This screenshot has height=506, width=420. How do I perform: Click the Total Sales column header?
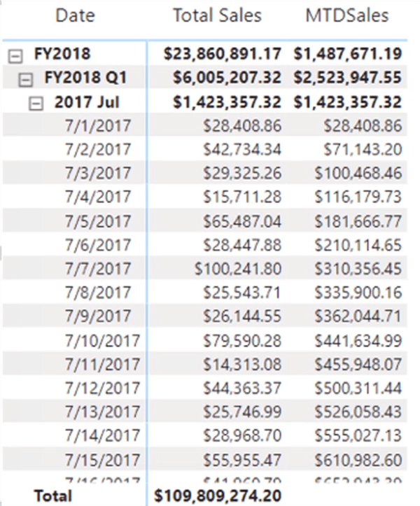218,16
